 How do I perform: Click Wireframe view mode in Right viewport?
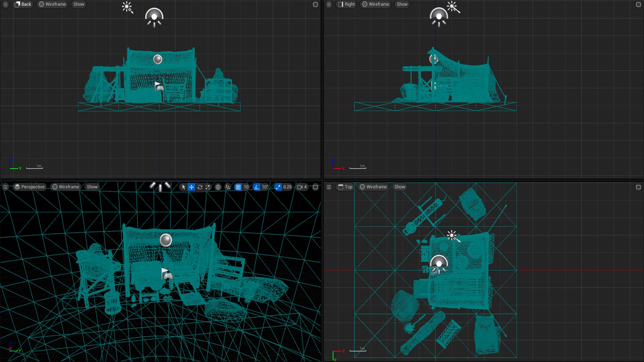pos(376,4)
